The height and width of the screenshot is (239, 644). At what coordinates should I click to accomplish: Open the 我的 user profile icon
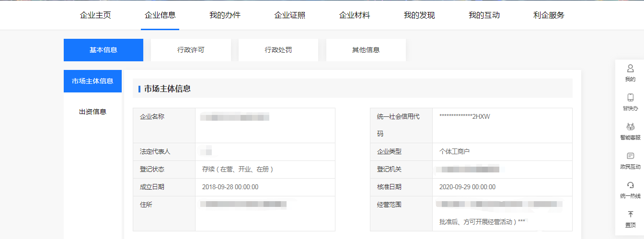pyautogui.click(x=630, y=68)
